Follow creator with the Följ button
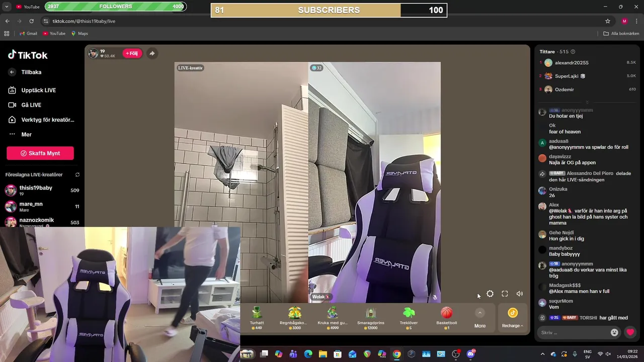The width and height of the screenshot is (644, 362). (132, 53)
